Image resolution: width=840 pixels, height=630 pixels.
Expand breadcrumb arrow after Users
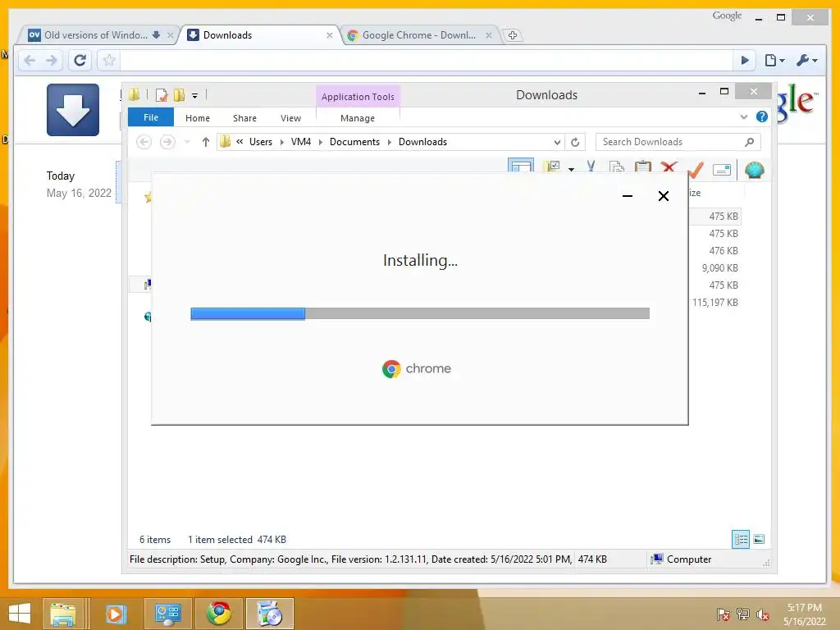tap(282, 142)
